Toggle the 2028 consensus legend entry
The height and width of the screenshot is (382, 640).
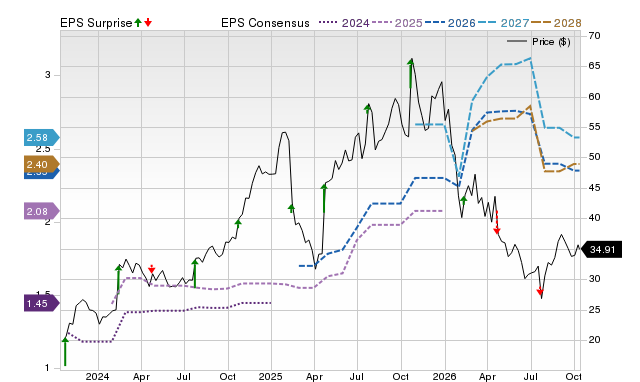click(x=556, y=23)
